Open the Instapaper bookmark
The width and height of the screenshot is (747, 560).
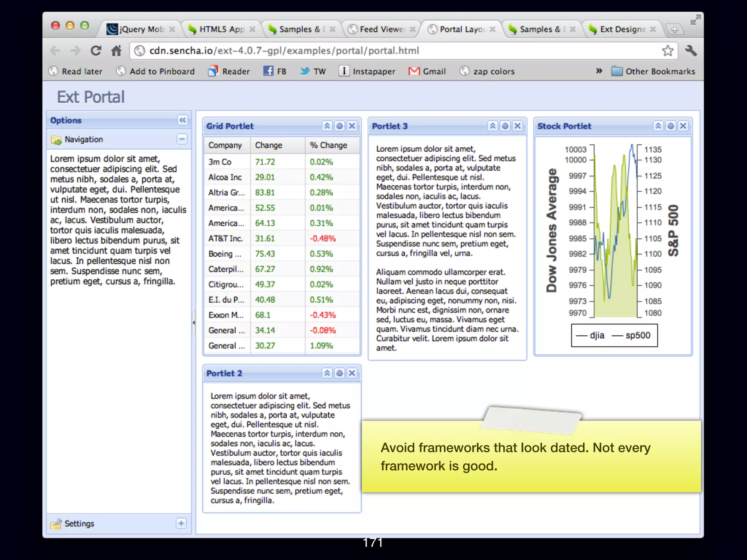(x=367, y=71)
